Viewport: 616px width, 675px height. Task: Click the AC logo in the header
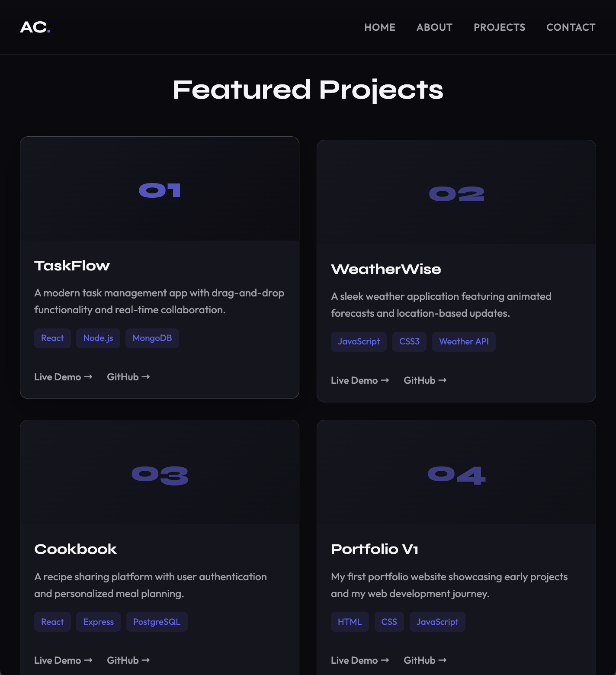35,27
